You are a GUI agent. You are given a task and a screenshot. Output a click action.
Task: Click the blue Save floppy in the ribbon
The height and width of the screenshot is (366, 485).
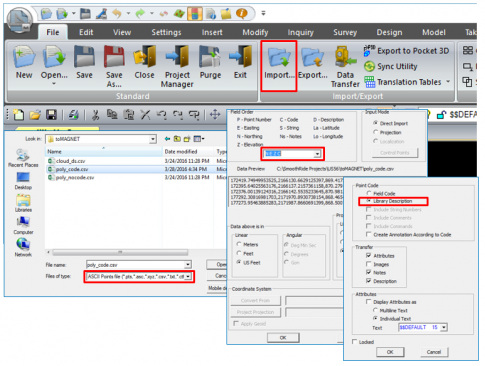pos(84,57)
